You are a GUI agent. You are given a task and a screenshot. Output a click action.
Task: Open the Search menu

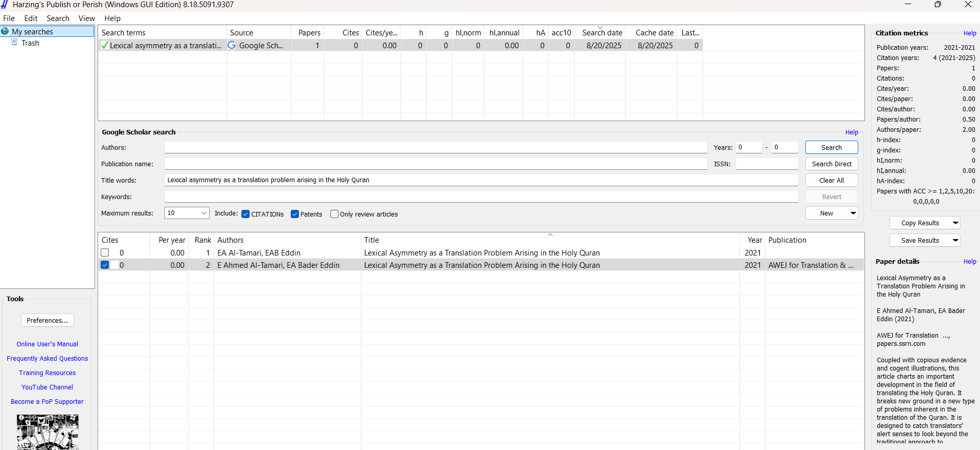[58, 18]
